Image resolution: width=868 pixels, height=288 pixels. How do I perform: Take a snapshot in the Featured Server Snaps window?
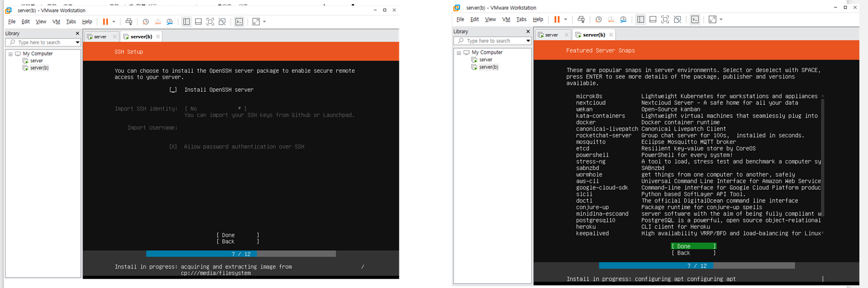tap(598, 20)
